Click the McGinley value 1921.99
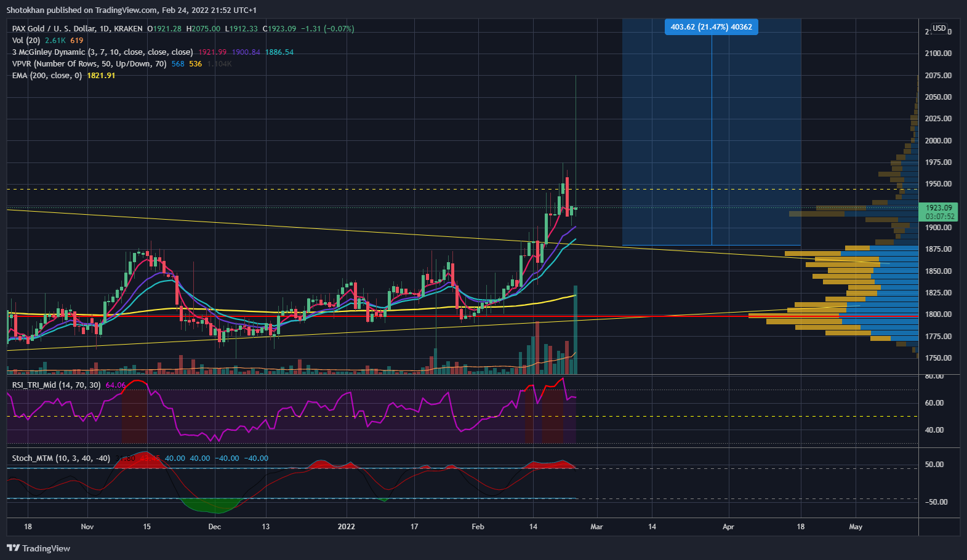 tap(212, 52)
